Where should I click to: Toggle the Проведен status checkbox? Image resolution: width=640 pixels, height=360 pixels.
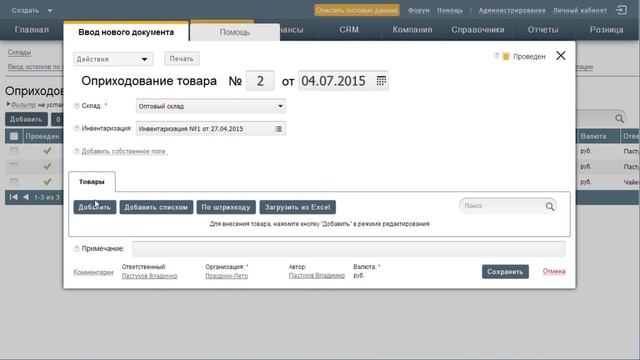click(506, 56)
